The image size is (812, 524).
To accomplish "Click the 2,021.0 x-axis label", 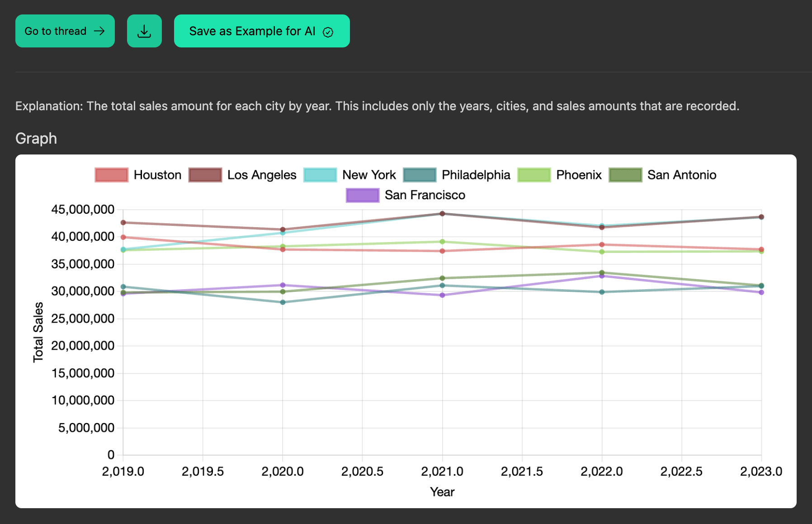I will (x=442, y=472).
